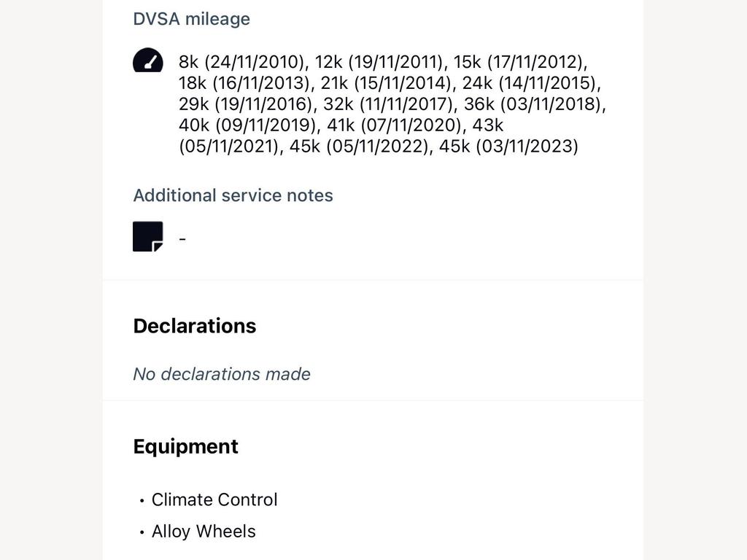The width and height of the screenshot is (747, 560).
Task: Select the 45k (03/11/2023) latest reading
Action: click(x=508, y=146)
